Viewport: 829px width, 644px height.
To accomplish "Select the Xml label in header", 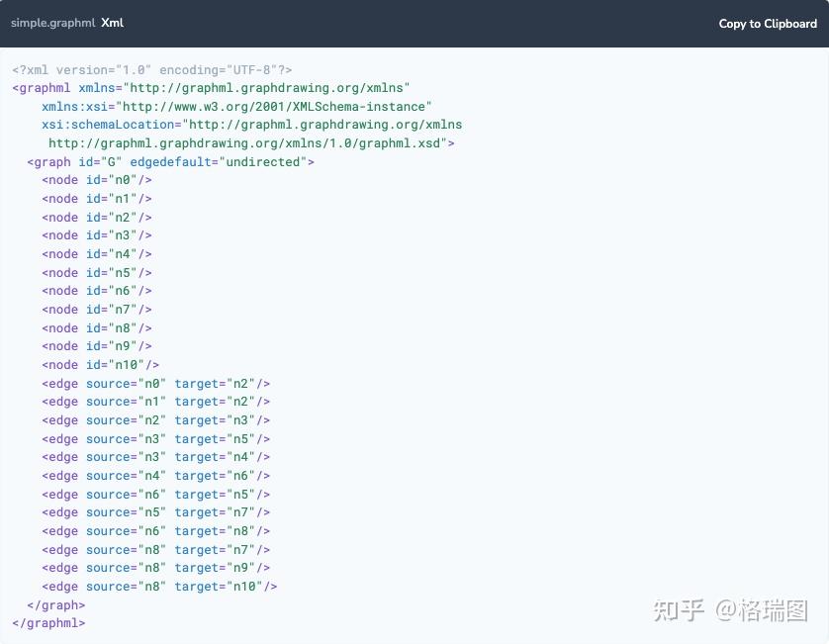I will (x=112, y=23).
